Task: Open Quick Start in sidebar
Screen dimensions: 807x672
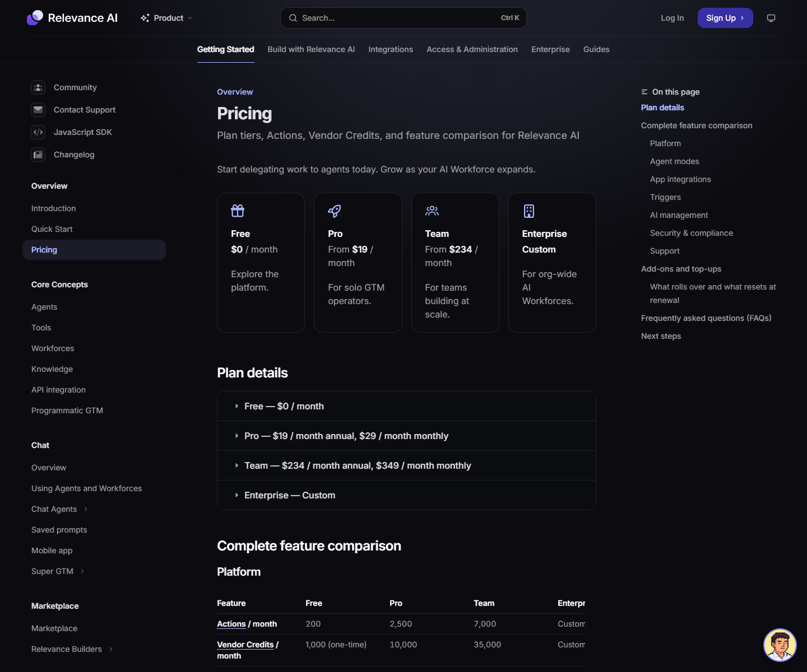Action: coord(94,229)
